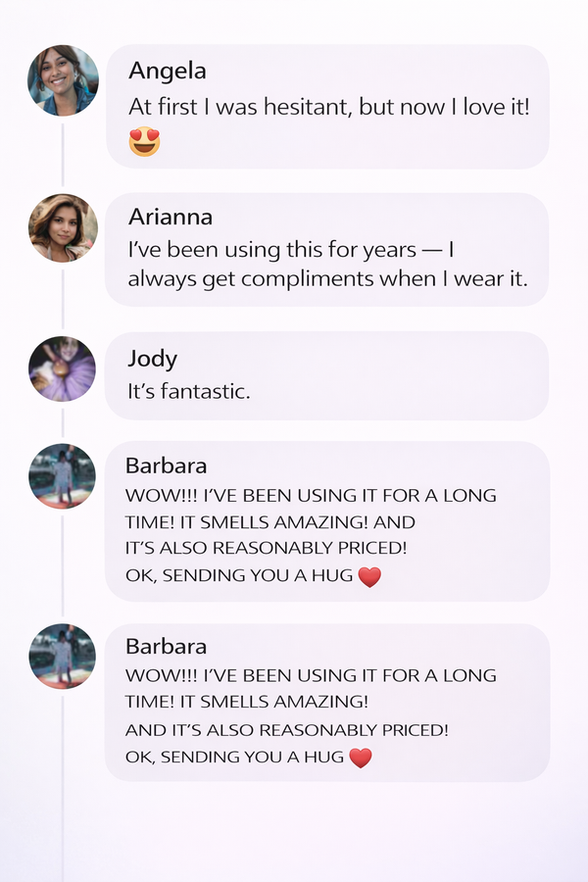Click "TIME! IT SMELLS AMAZING! AND" line

point(270,522)
